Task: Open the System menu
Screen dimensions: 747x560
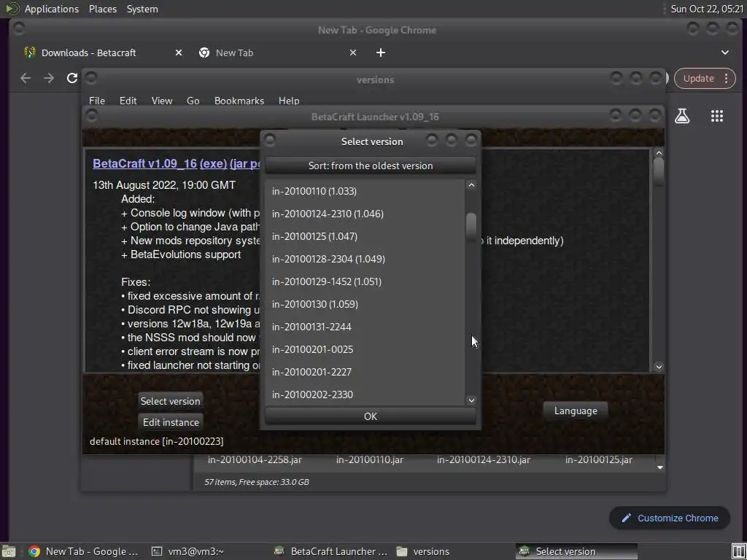Action: click(x=142, y=9)
